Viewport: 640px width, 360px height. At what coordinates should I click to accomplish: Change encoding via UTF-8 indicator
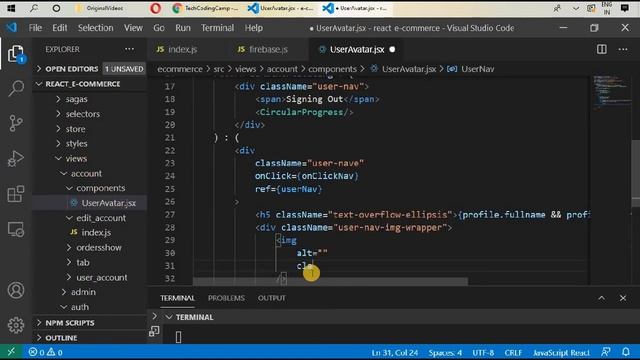pyautogui.click(x=483, y=352)
